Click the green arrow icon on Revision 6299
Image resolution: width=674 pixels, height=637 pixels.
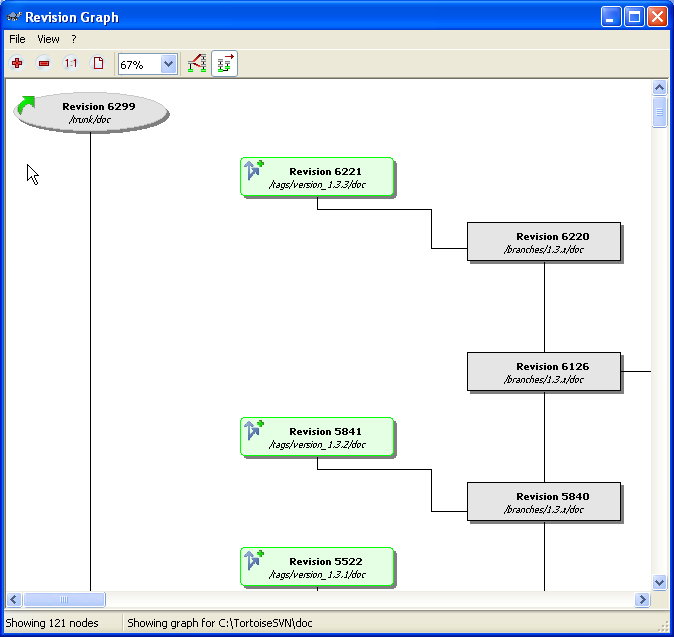[x=27, y=105]
